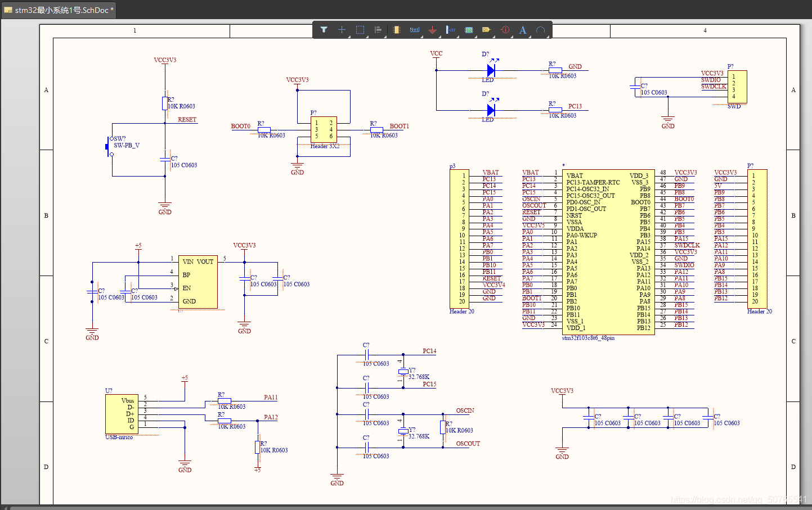The image size is (812, 510).
Task: Select the "USB-mrico" connector label
Action: coord(119,437)
